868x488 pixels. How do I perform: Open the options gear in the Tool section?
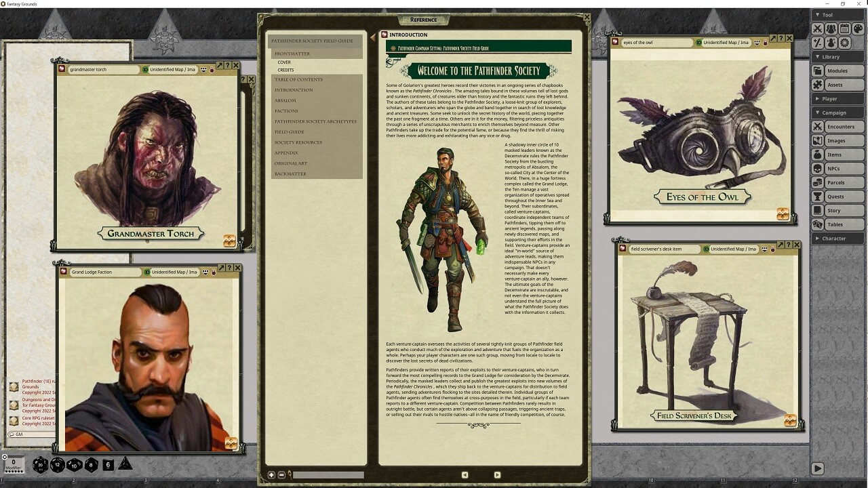point(844,43)
